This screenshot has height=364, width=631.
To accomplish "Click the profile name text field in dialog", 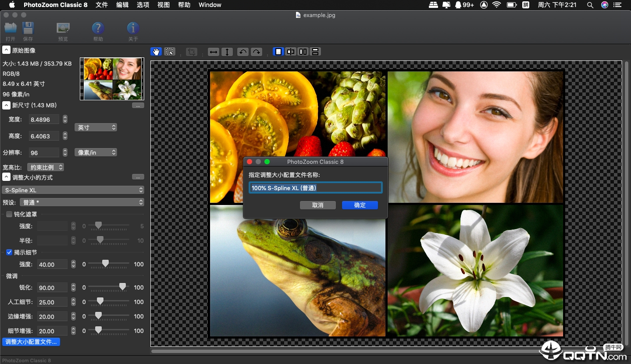I will (x=316, y=188).
